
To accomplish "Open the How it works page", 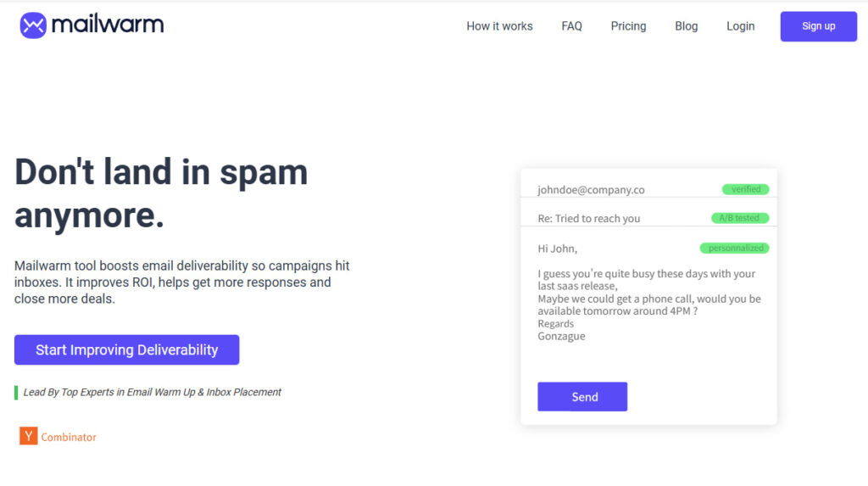I will 499,26.
